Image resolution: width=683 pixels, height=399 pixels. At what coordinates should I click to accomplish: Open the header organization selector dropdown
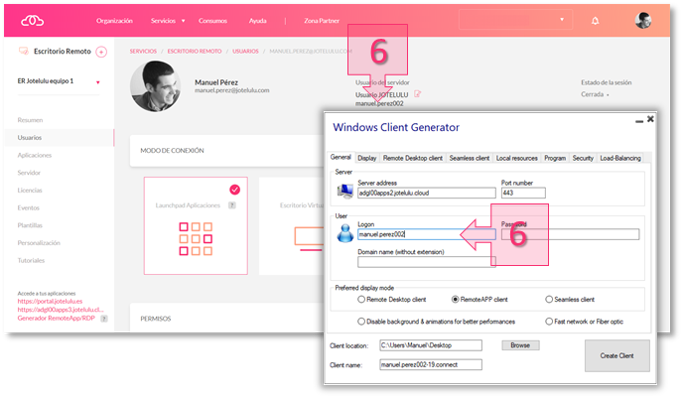[x=515, y=20]
